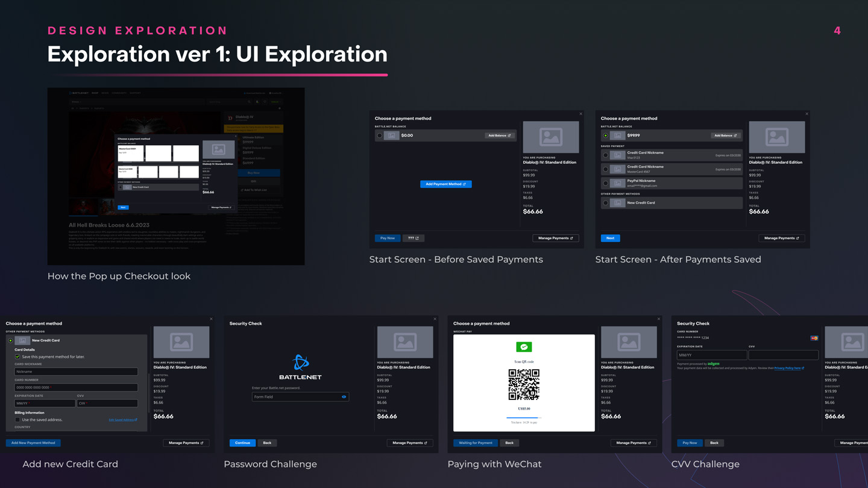
Task: Click the CVV field in Add new Credit Card
Action: (x=107, y=403)
